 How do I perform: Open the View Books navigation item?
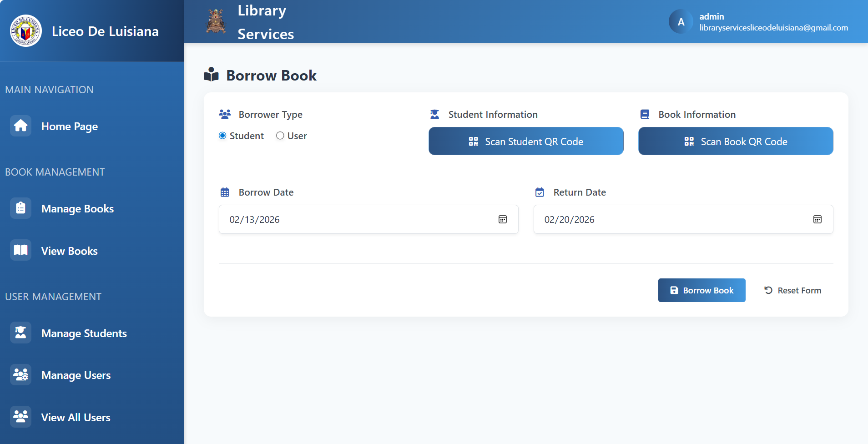[69, 250]
